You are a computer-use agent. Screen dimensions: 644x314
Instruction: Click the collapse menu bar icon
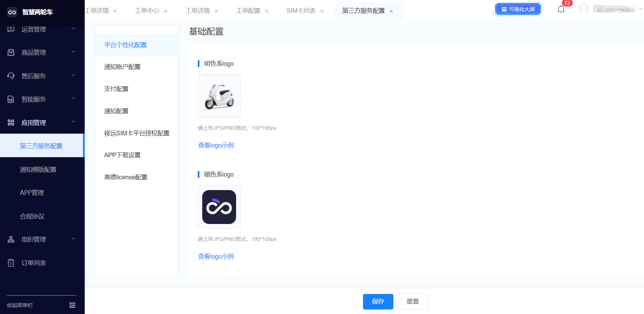tap(72, 305)
